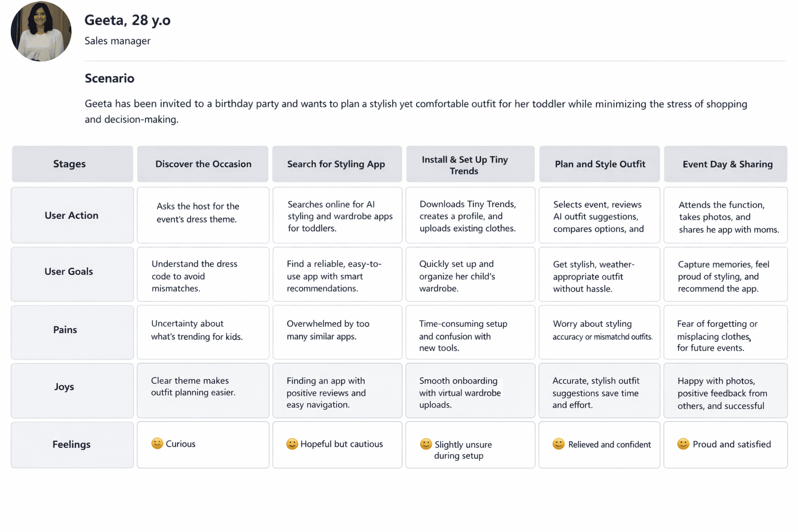Select the Plan and Style Outfit header
Viewport: 798px width, 532px height.
tap(600, 164)
